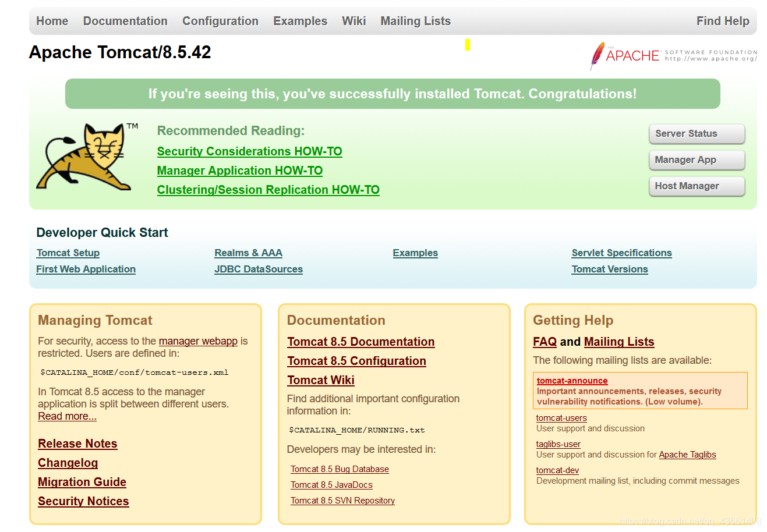767x532 pixels.
Task: Click the Server Status button
Action: tap(697, 134)
